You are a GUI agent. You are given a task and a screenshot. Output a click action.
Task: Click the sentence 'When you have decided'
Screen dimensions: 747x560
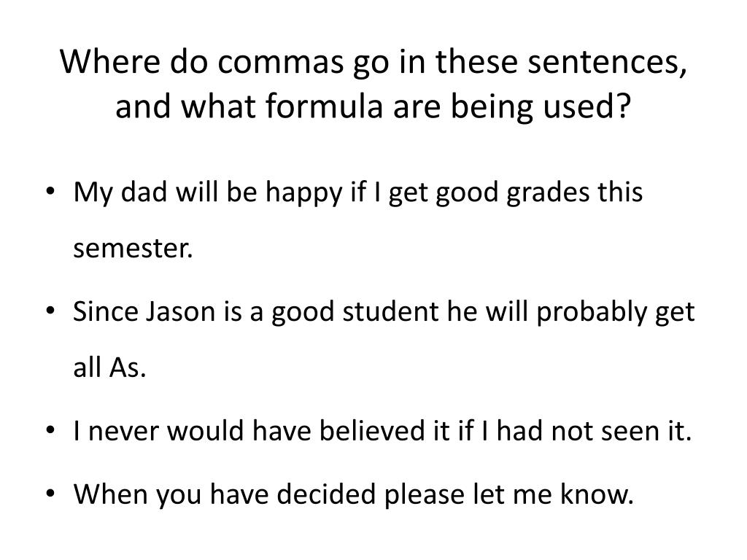354,495
